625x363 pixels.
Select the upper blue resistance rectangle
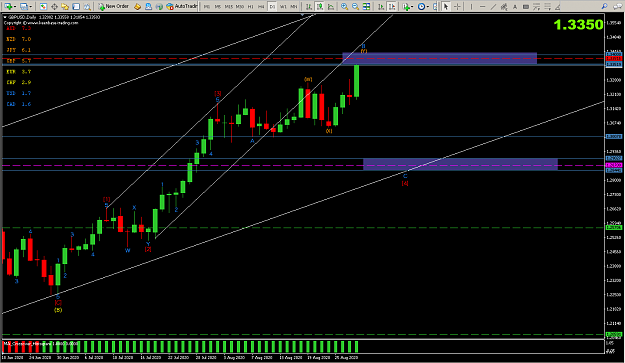click(x=440, y=58)
